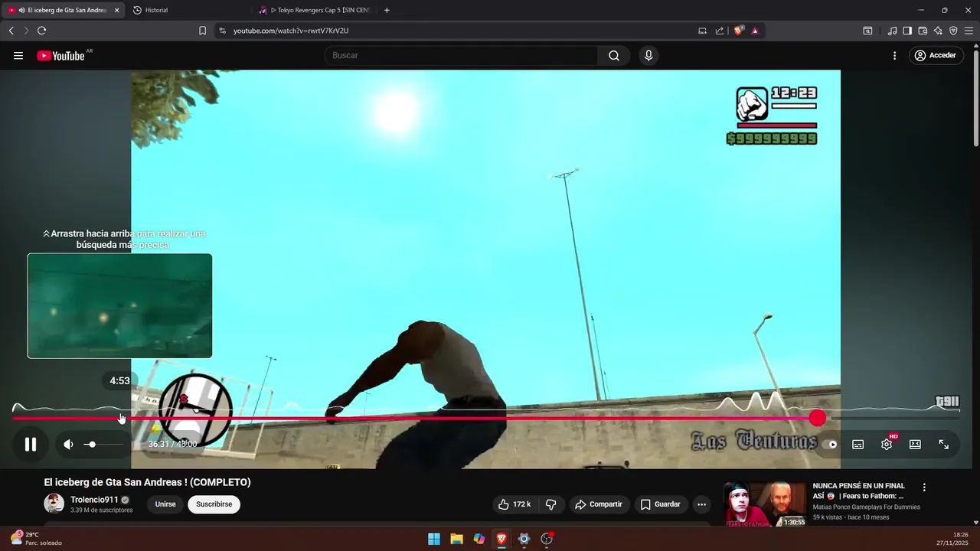980x551 pixels.
Task: Click the red scrubber knob on the progress bar
Action: (818, 418)
